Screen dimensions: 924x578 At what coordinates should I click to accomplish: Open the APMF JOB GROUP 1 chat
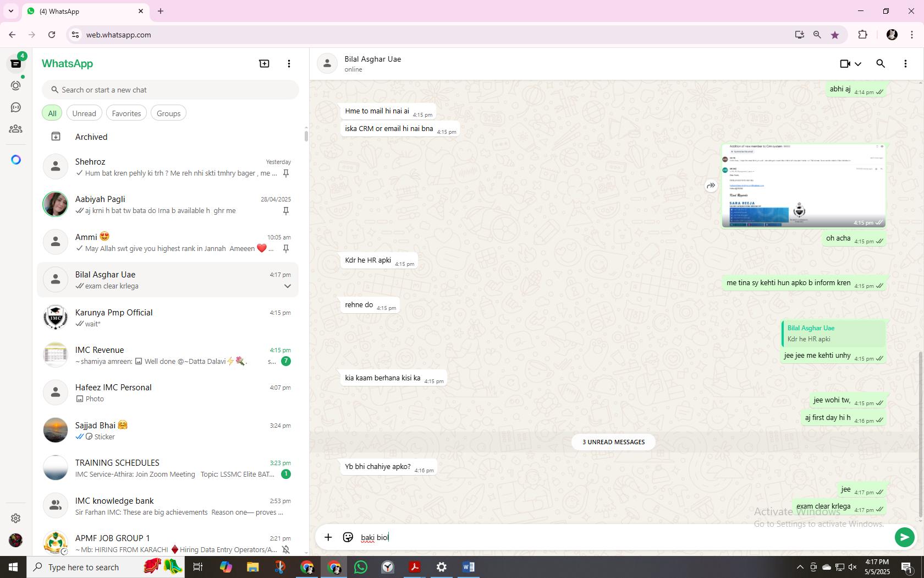pyautogui.click(x=168, y=543)
